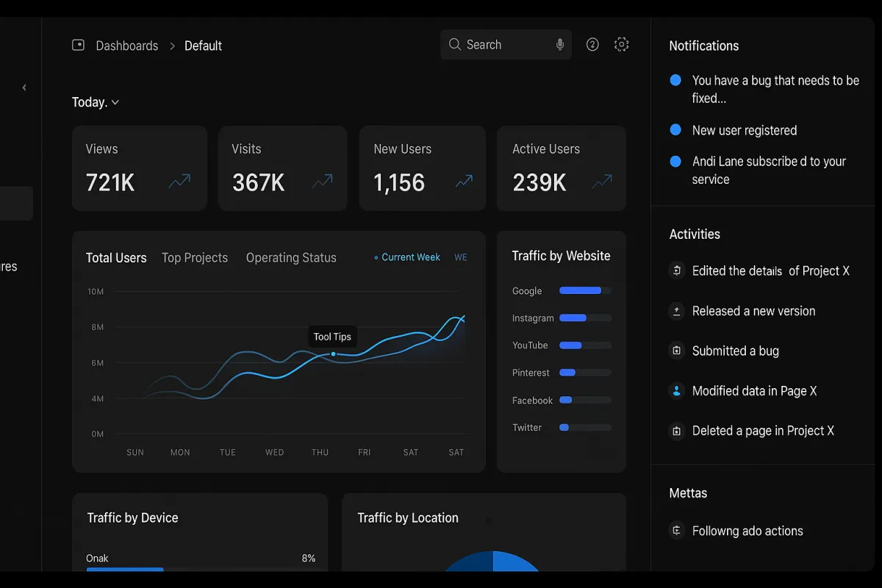Click the icon next to Released a new version
882x588 pixels.
(676, 311)
